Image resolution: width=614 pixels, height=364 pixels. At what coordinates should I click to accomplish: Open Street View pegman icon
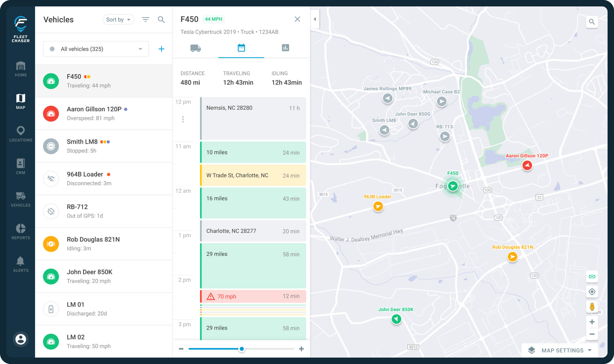pyautogui.click(x=592, y=306)
